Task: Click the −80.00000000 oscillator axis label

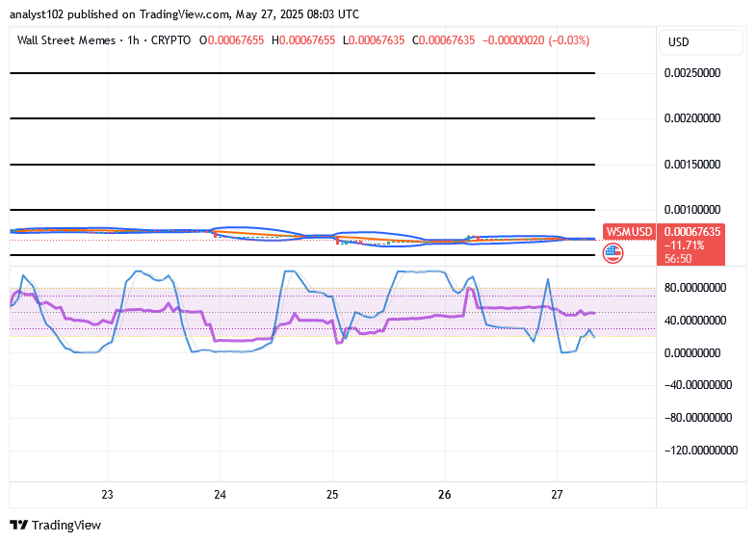Action: click(x=697, y=418)
